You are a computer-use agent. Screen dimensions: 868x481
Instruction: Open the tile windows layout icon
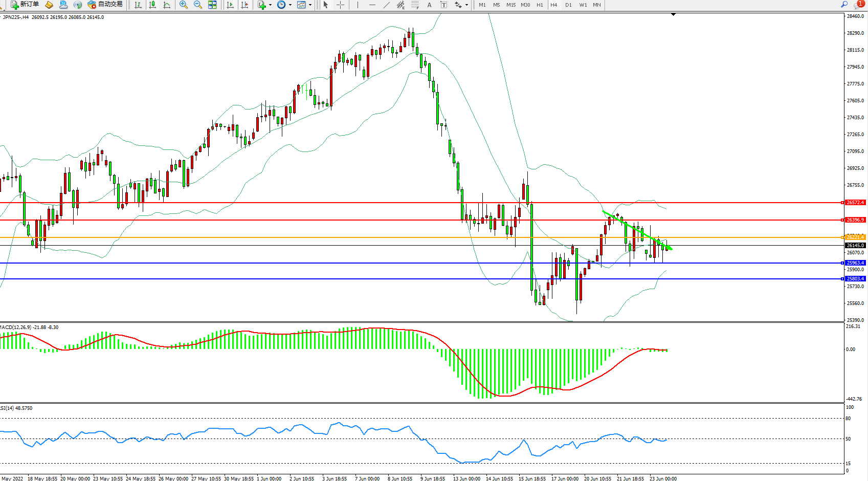point(212,5)
